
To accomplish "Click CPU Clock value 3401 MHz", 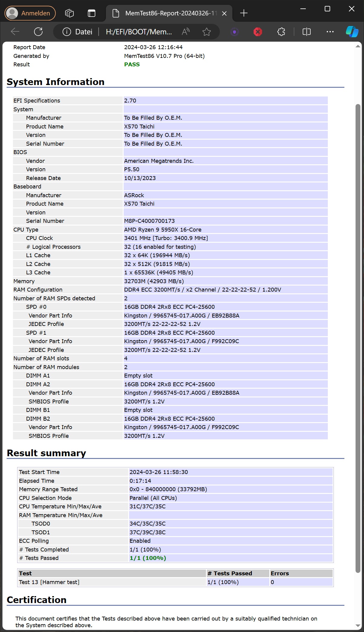I will point(166,238).
